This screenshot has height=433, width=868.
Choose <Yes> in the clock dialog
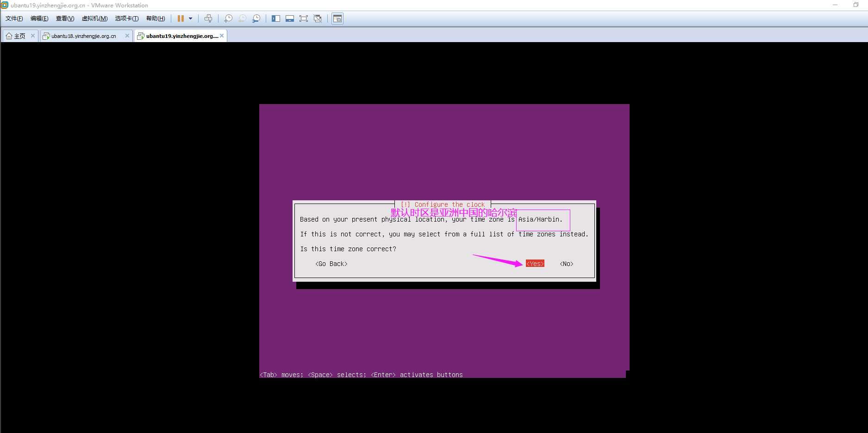(535, 264)
